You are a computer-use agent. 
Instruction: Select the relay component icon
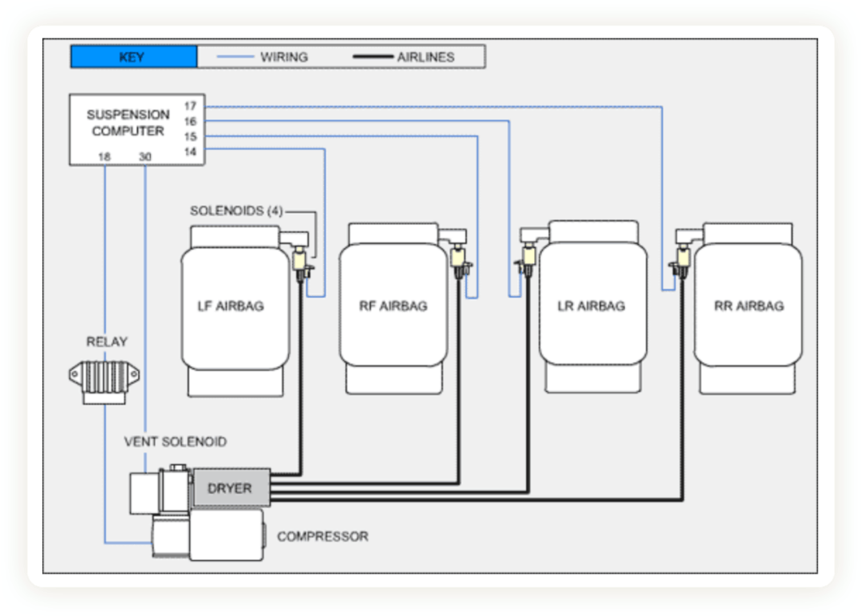104,382
